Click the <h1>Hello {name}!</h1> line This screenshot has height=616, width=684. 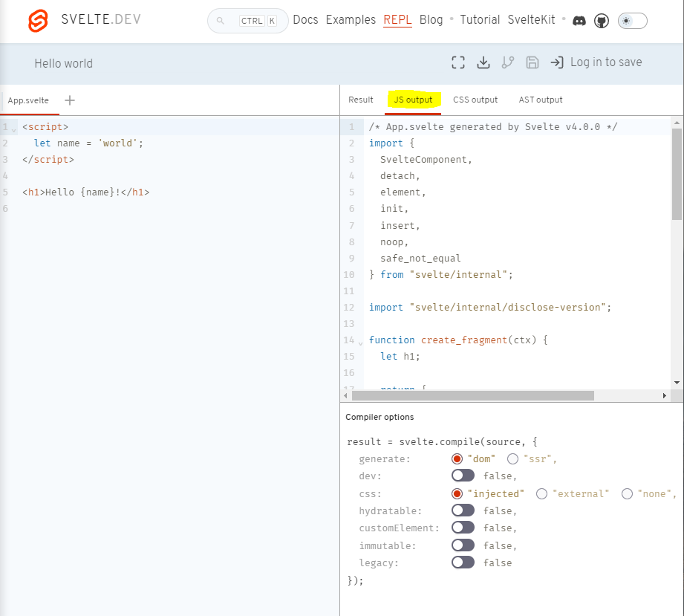pos(85,192)
